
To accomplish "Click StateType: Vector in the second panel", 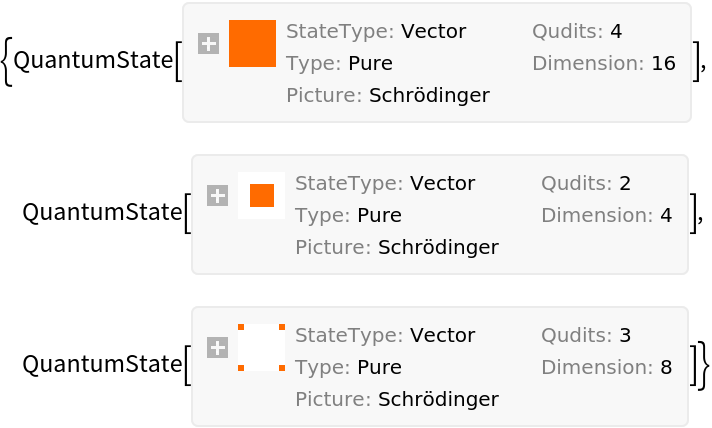I will (x=385, y=183).
